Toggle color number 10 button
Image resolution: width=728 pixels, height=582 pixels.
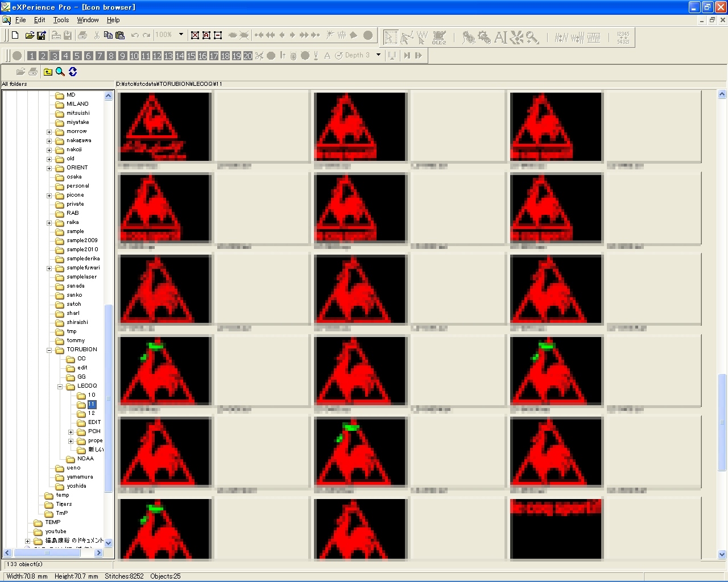tap(134, 55)
